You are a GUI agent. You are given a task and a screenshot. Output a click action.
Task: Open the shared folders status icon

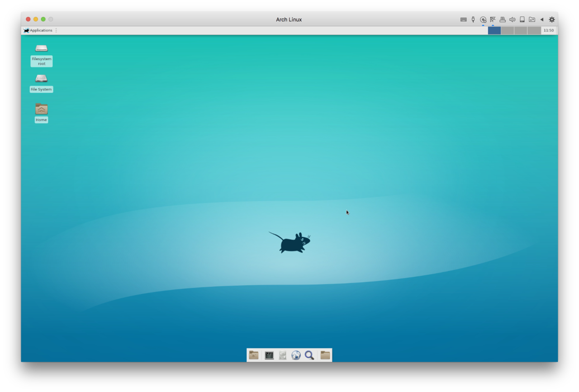coord(532,19)
